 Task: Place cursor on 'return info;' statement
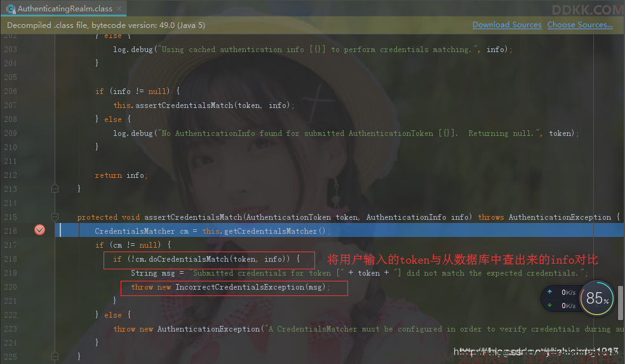pyautogui.click(x=121, y=175)
